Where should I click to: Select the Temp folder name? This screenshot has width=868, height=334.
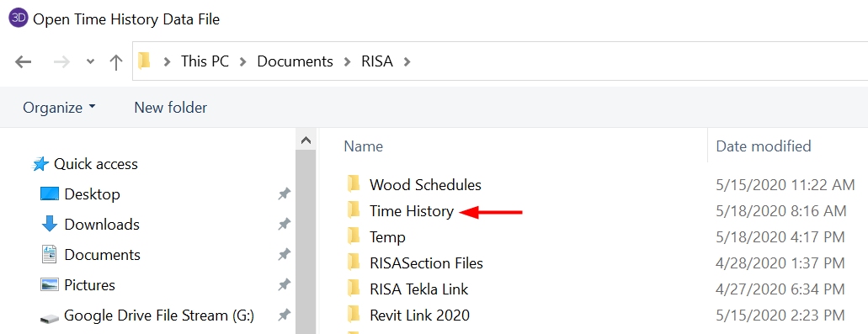(387, 237)
